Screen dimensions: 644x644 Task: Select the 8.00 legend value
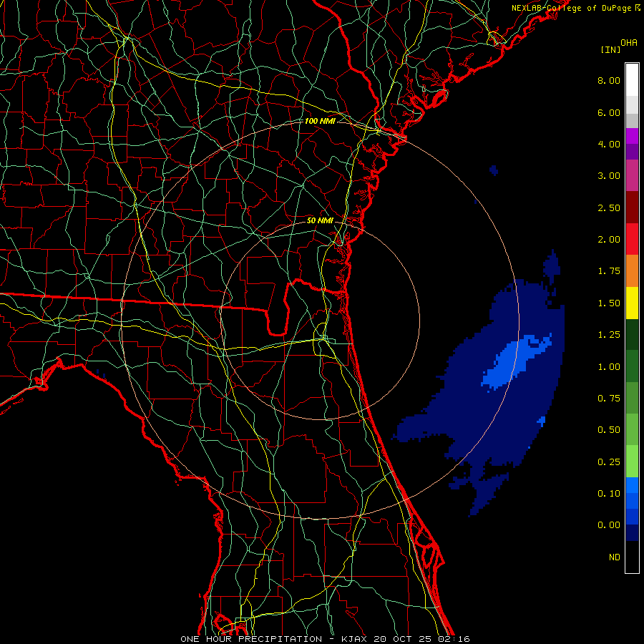pyautogui.click(x=609, y=80)
